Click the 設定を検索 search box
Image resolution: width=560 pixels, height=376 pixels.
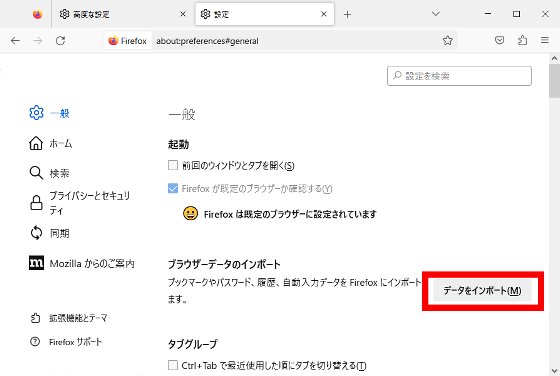pyautogui.click(x=459, y=76)
